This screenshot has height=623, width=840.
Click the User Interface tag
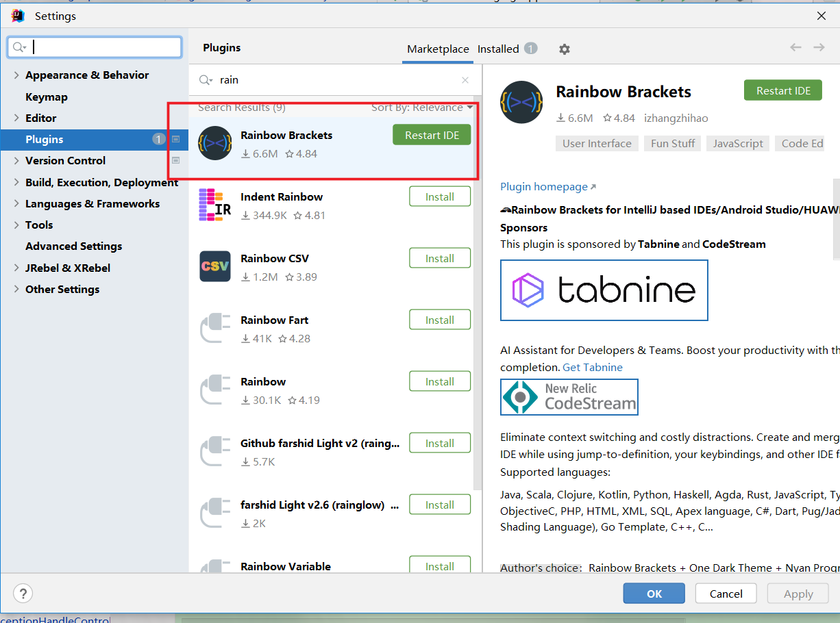(597, 143)
